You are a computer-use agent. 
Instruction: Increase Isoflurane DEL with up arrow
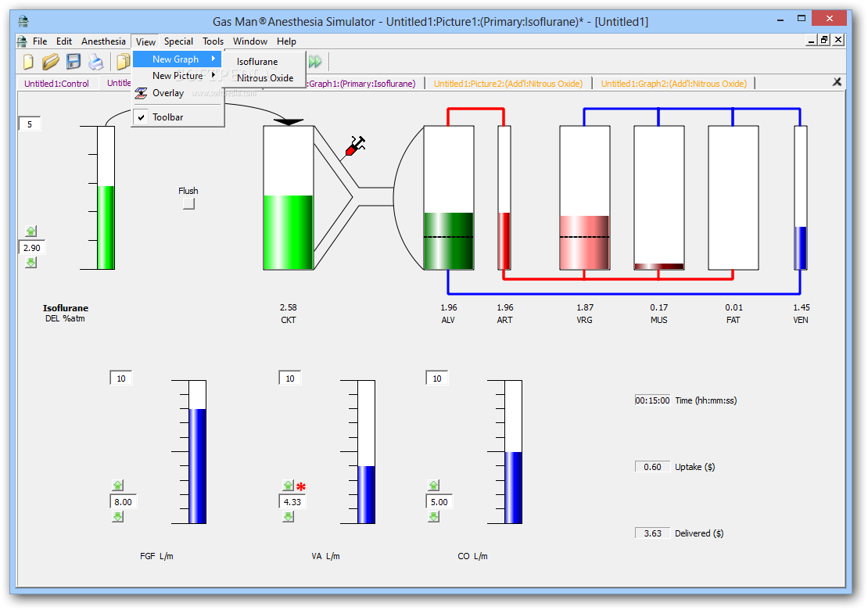pos(31,231)
